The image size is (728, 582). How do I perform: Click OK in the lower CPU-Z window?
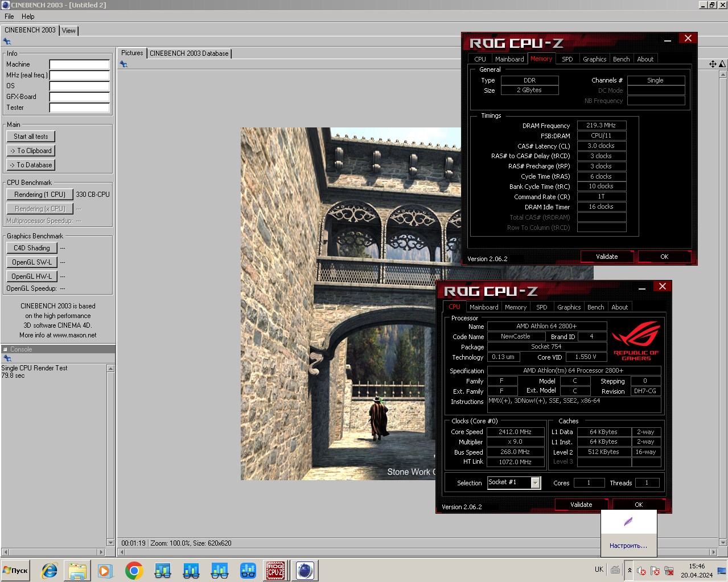pos(639,505)
